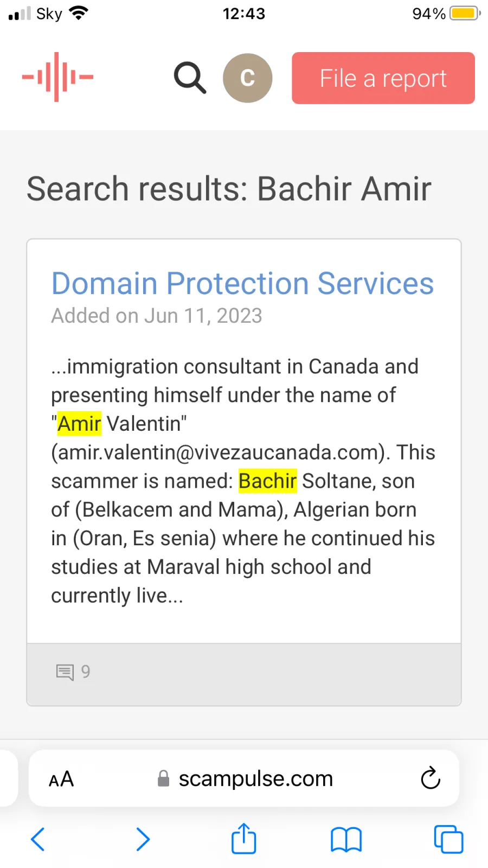Tap the scampulse.com address bar
The width and height of the screenshot is (488, 868).
point(244,778)
